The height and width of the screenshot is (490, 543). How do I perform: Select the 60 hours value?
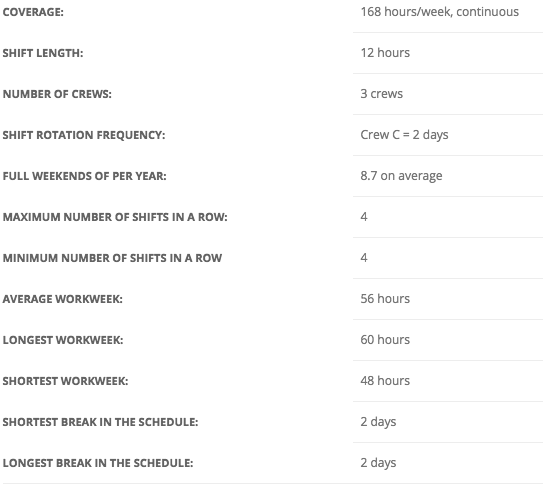[385, 340]
